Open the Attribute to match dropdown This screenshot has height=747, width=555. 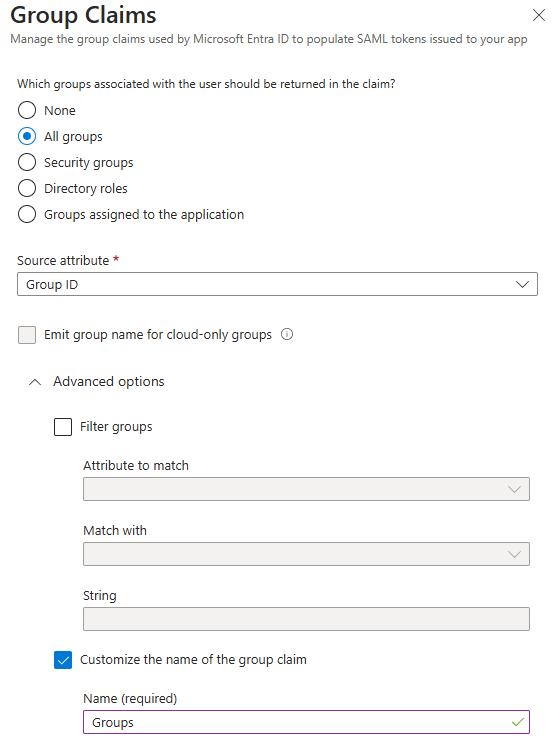306,489
